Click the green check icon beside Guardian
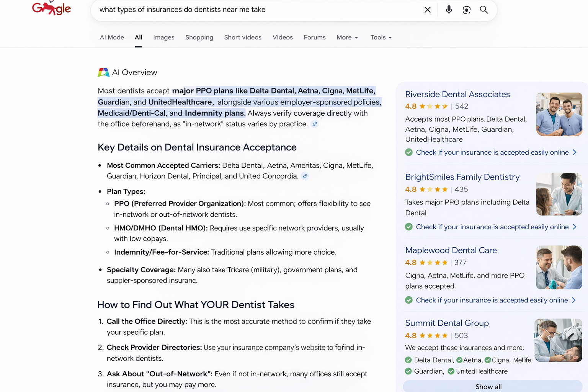The width and height of the screenshot is (588, 392). pyautogui.click(x=408, y=371)
